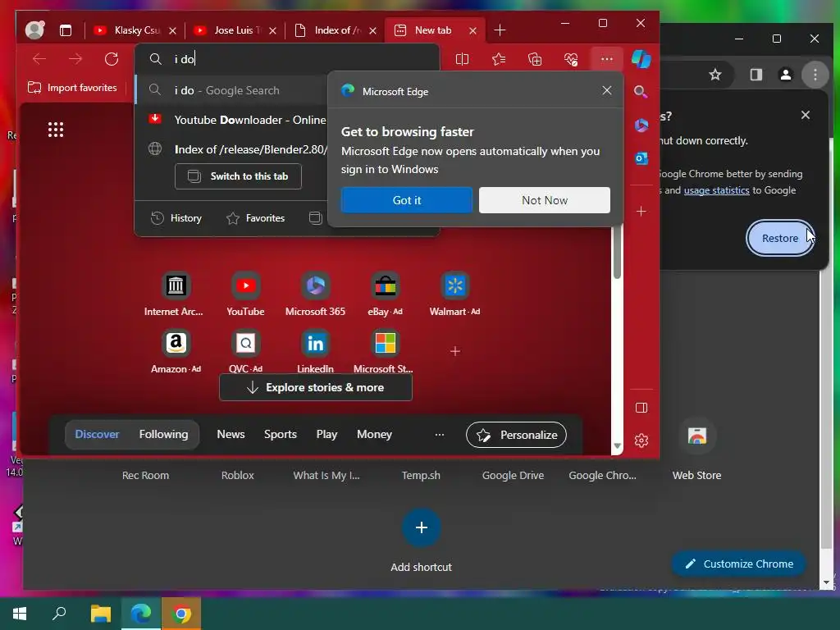Click Edge forward navigation arrow
Viewport: 840px width, 630px height.
[x=75, y=59]
